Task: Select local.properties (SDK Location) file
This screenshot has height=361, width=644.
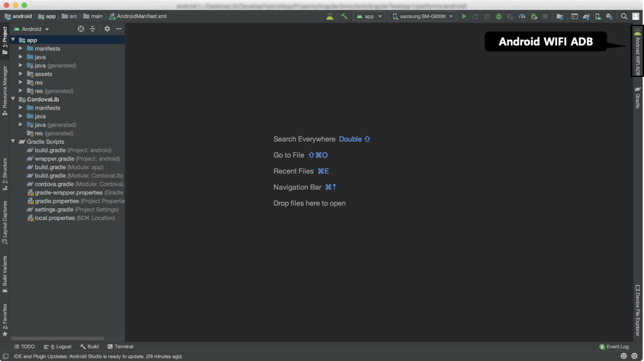Action: (x=71, y=218)
